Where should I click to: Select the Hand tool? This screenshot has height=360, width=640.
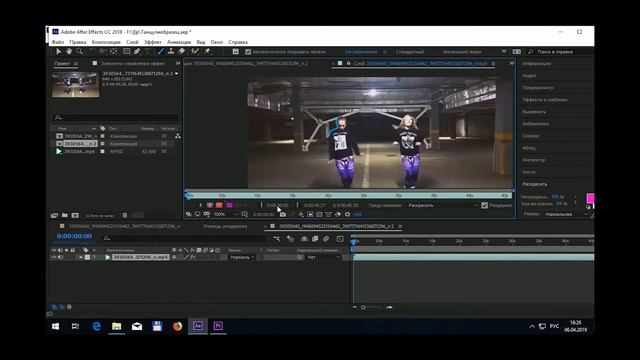(69, 51)
